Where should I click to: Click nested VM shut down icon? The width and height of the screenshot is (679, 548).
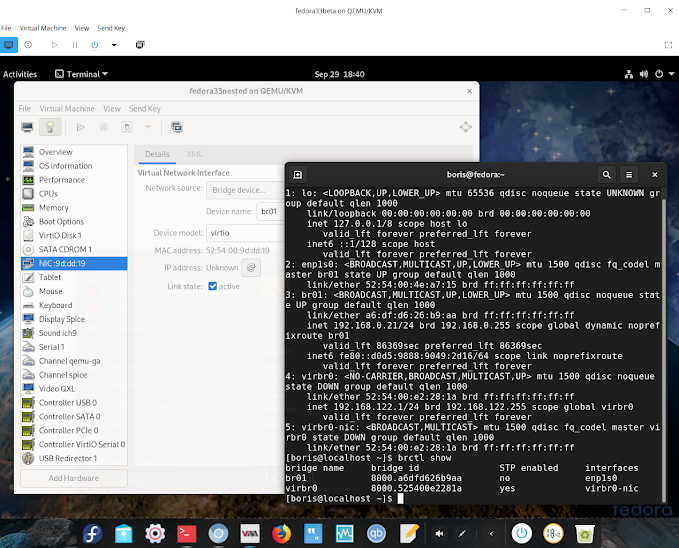point(126,127)
